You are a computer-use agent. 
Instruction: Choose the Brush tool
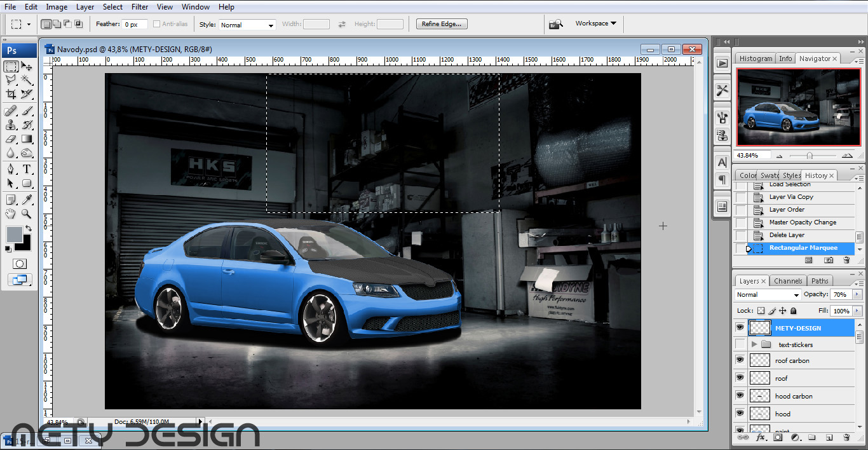27,111
